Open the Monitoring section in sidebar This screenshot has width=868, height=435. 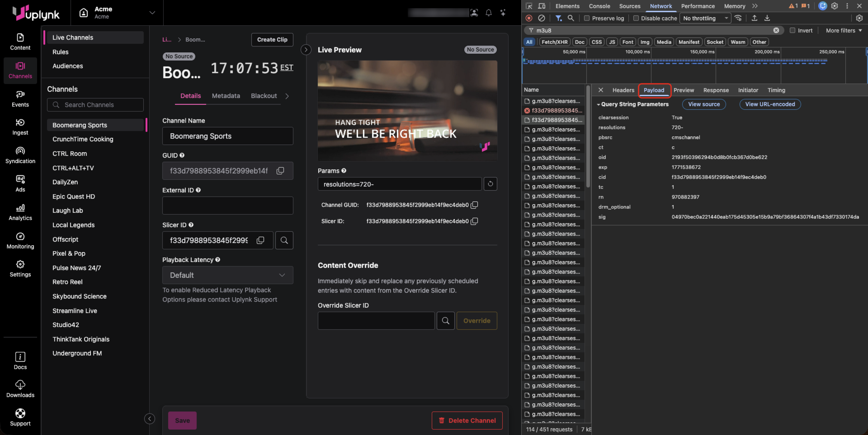coord(20,240)
